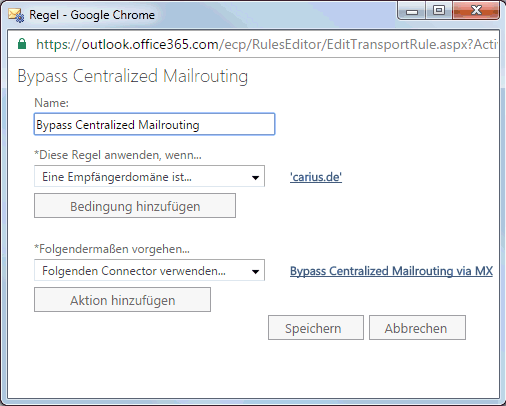
Task: Click the mail-gear window icon in title bar
Action: [16, 15]
